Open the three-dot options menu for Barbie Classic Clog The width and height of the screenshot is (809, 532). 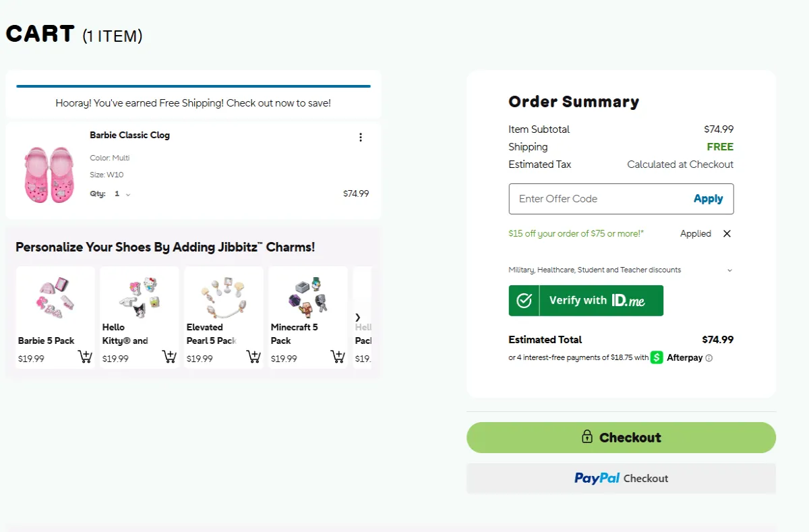click(361, 137)
